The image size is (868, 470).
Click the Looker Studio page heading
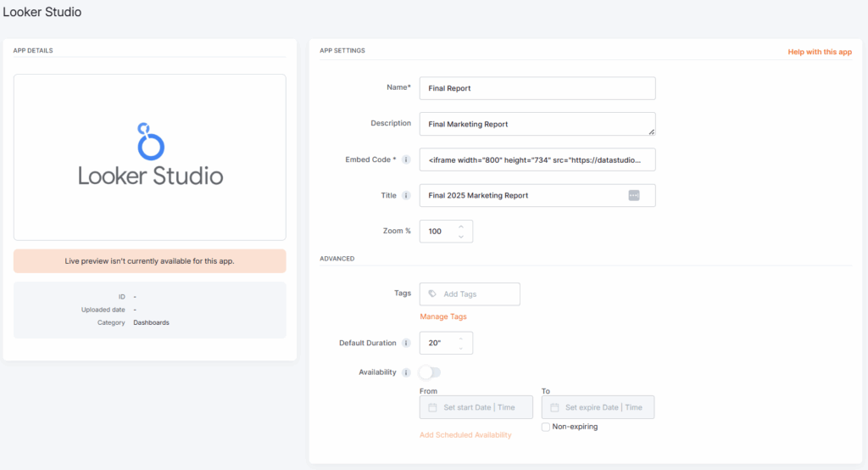coord(42,12)
